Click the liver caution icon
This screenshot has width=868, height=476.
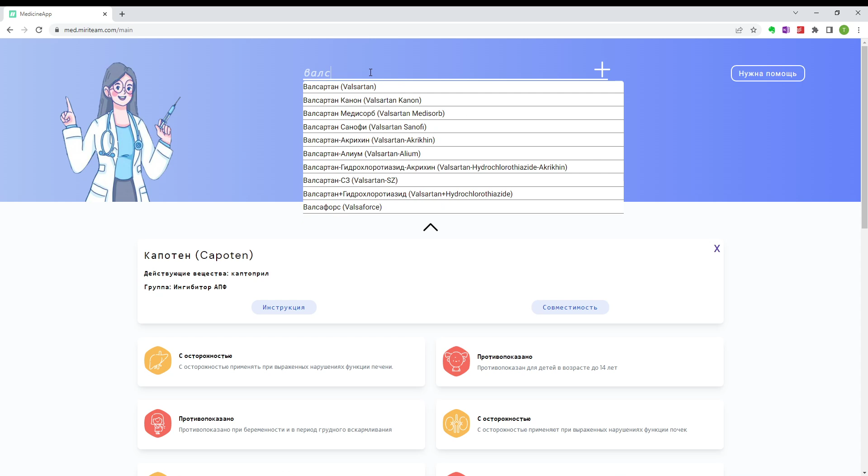(x=157, y=361)
